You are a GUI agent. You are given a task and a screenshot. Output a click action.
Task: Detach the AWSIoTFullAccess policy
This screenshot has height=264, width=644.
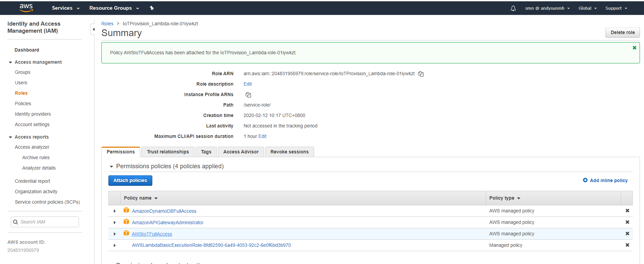click(x=627, y=234)
